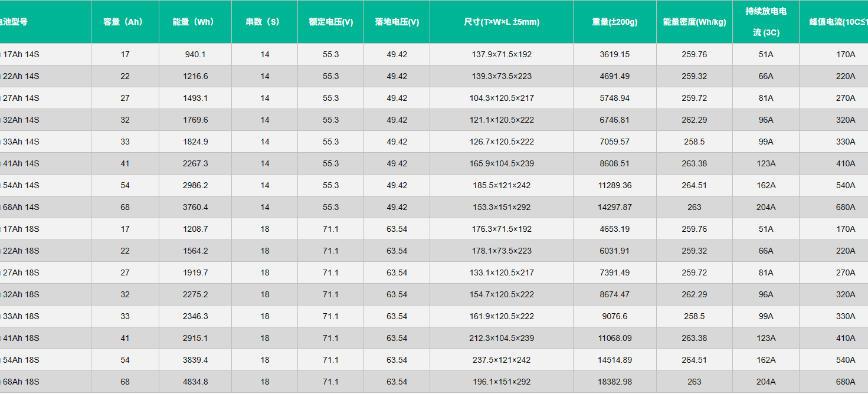Click the 容量（Ah）column header
The width and height of the screenshot is (868, 394).
point(125,22)
